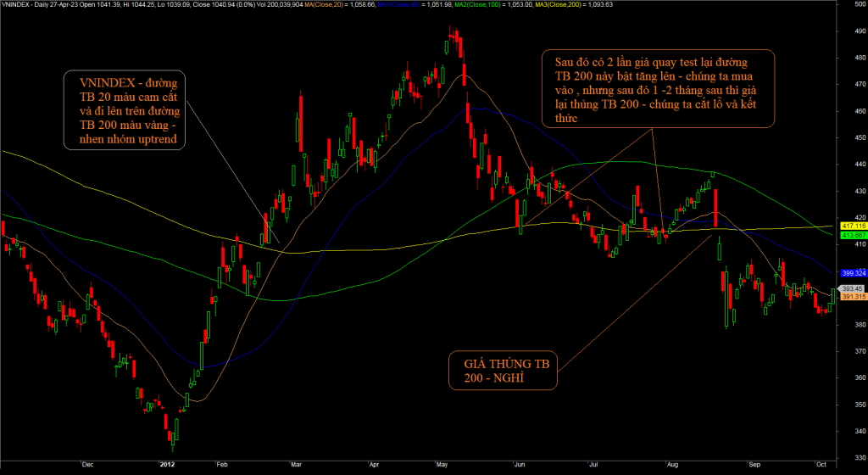Click the 'Hi 1044.25' value in header
Screen dimensions: 868x475
point(140,4)
